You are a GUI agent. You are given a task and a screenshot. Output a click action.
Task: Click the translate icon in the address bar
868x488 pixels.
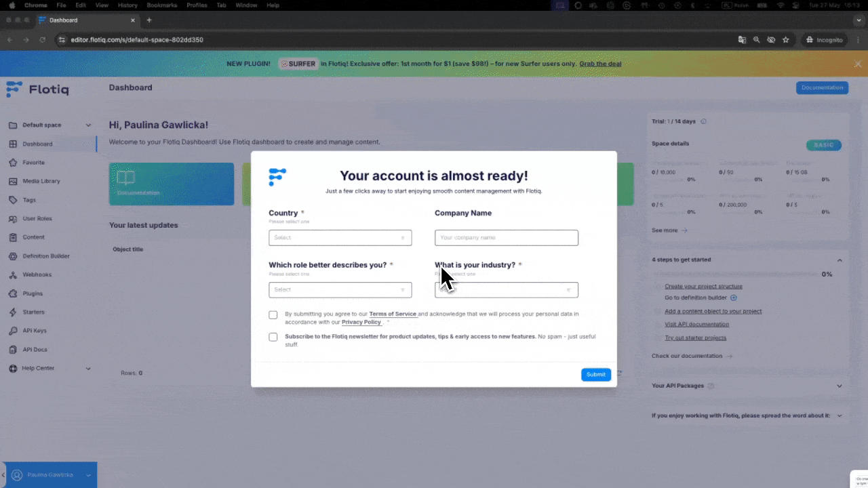tap(743, 40)
